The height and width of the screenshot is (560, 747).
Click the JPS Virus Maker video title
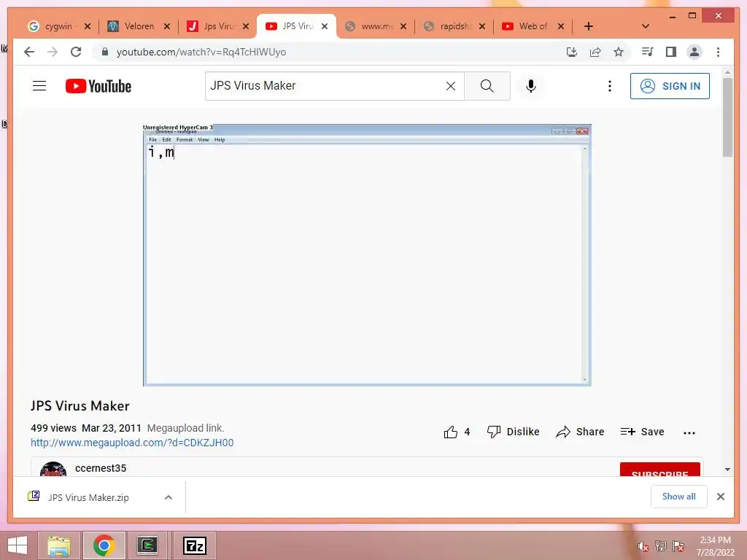coord(80,405)
